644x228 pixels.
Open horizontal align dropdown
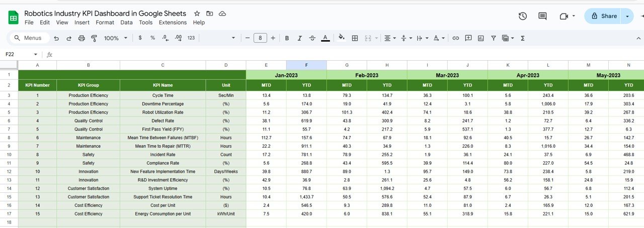[390, 38]
